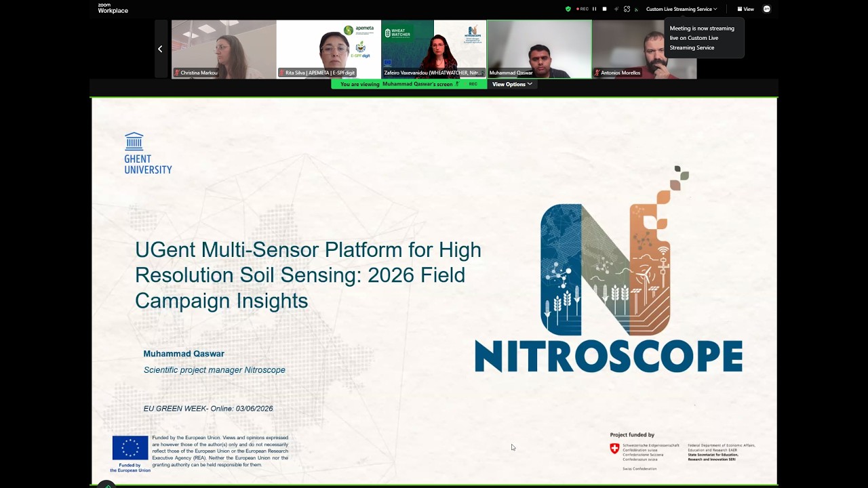Select Christina Markou's video thumbnail
Image resolution: width=868 pixels, height=488 pixels.
[x=224, y=49]
